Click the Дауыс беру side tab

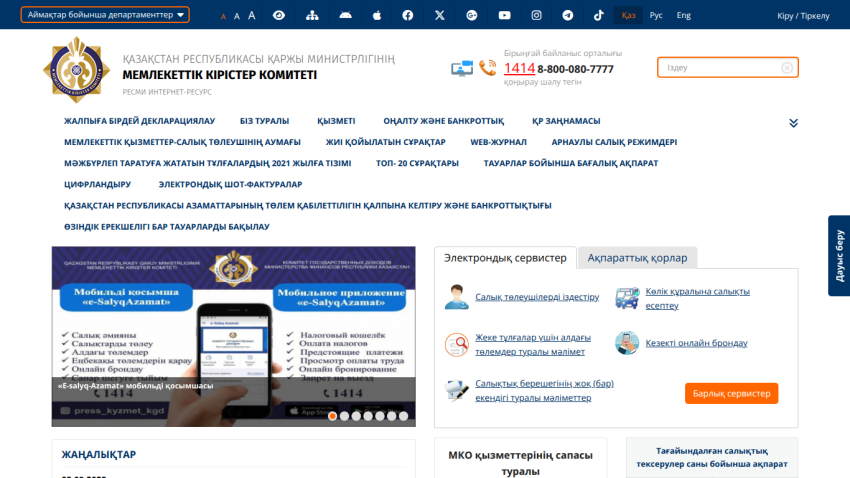coord(839,256)
